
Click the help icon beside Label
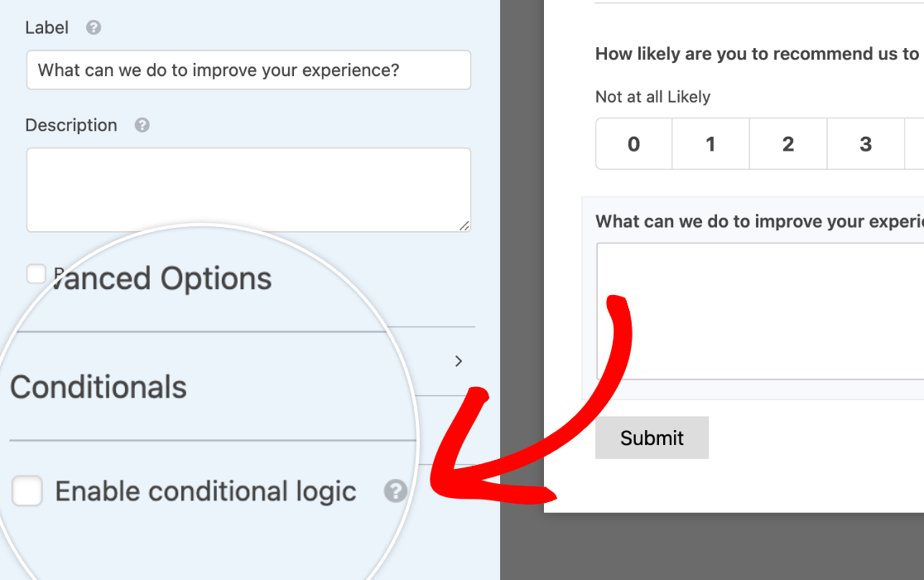tap(93, 27)
